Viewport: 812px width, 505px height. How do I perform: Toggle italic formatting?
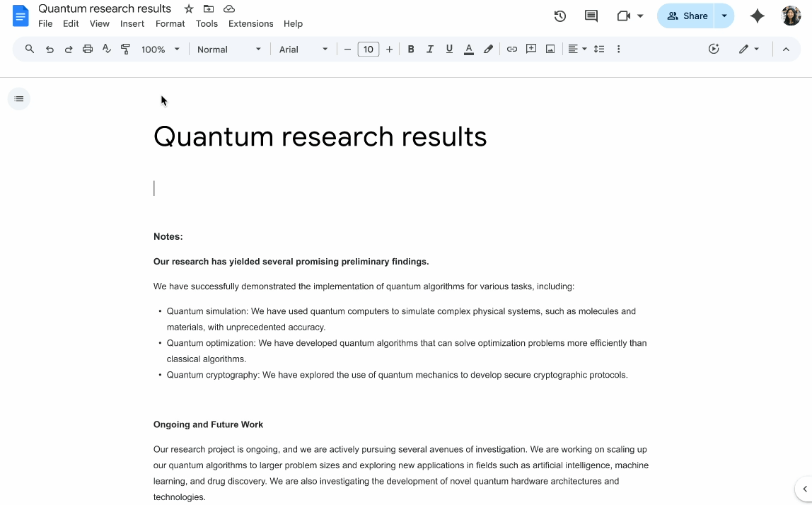[x=430, y=49]
